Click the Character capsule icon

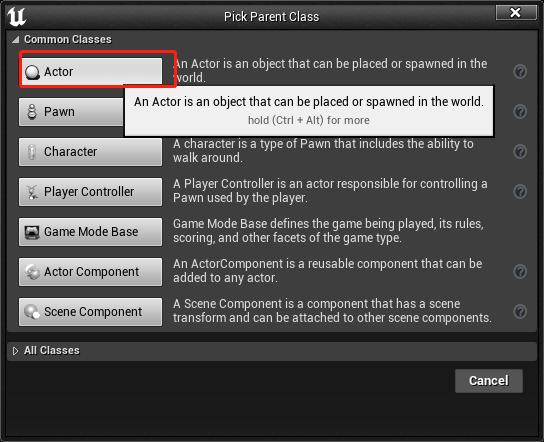pos(32,152)
